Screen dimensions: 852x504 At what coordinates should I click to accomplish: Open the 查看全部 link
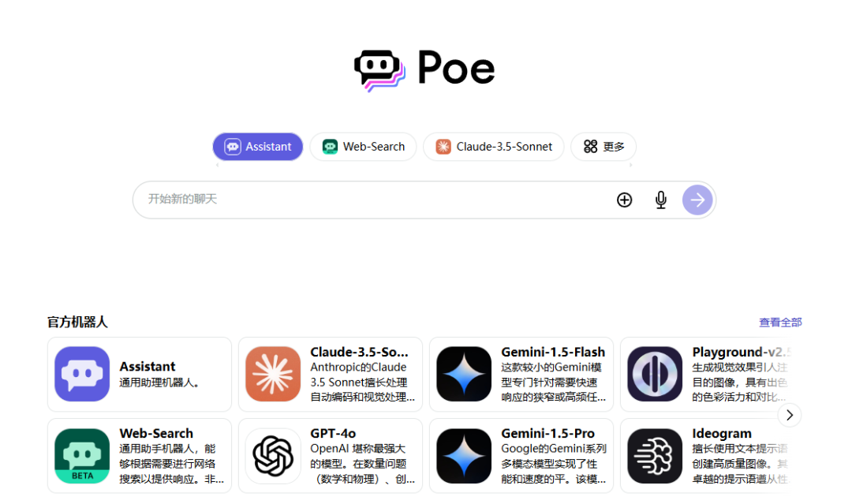(780, 322)
